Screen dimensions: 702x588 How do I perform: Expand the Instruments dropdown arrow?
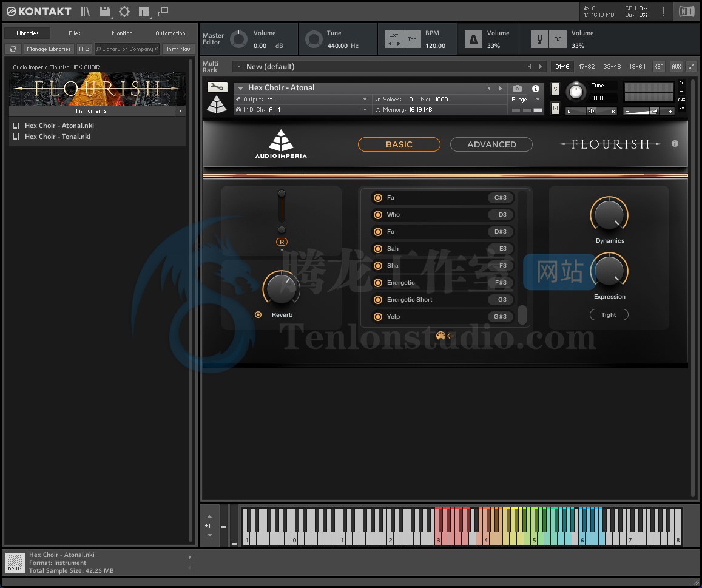pos(180,110)
